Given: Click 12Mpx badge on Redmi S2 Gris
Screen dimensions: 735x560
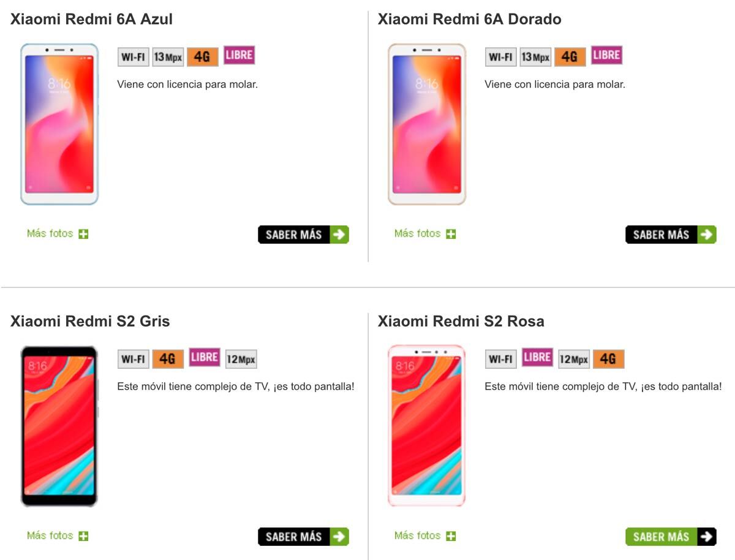Looking at the screenshot, I should tap(241, 359).
